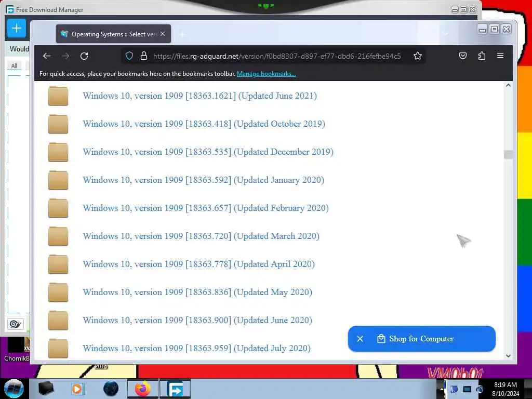Click the Firefox forward arrow
The width and height of the screenshot is (532, 399).
(x=65, y=56)
